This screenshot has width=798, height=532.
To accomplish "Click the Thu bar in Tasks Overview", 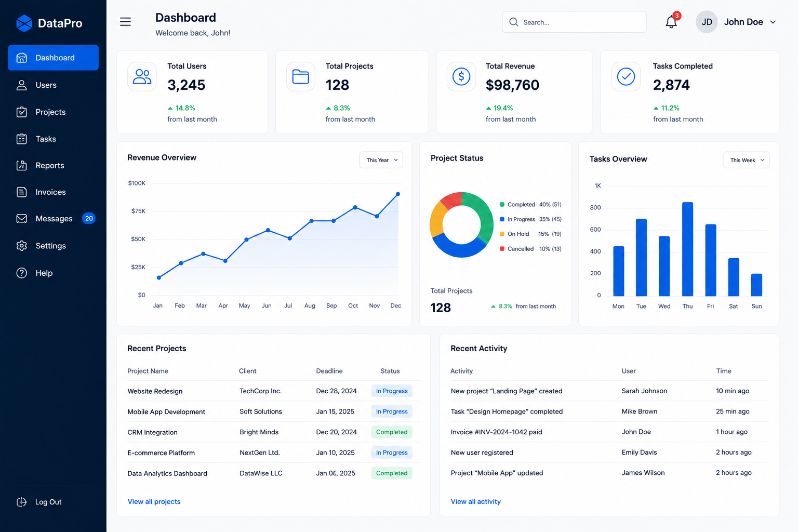I will [x=687, y=249].
